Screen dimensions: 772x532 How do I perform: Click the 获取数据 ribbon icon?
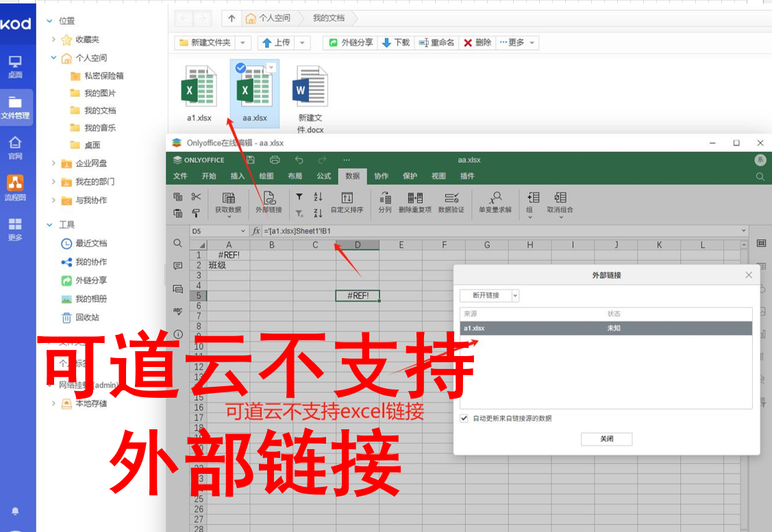(229, 203)
